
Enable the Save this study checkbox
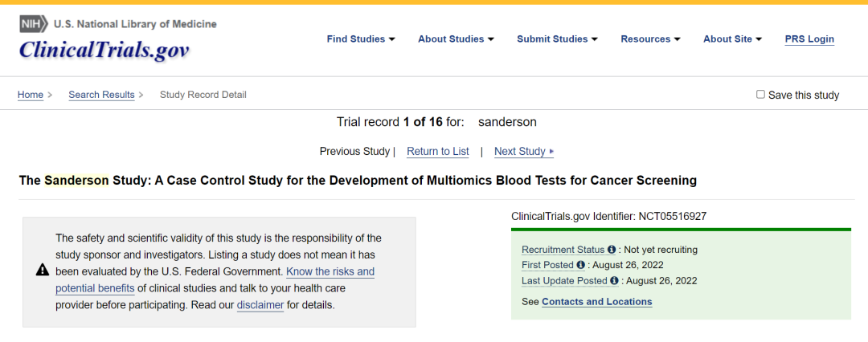760,95
